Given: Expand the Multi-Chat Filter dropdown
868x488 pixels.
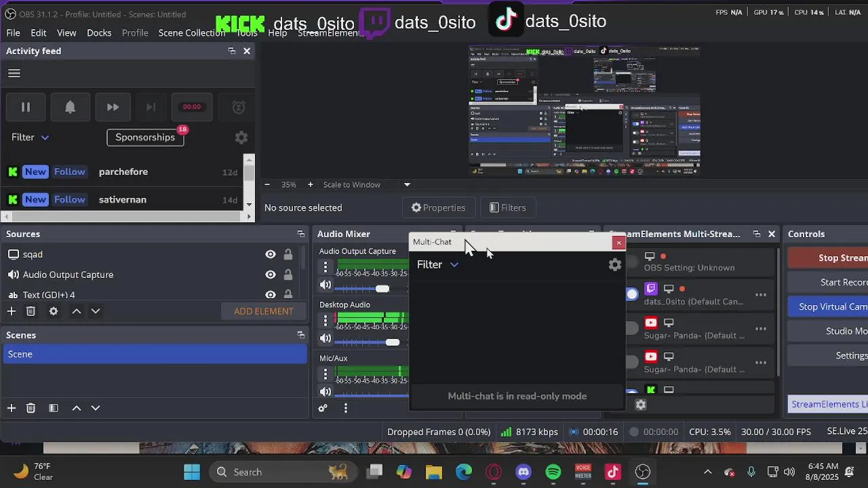Looking at the screenshot, I should click(437, 264).
